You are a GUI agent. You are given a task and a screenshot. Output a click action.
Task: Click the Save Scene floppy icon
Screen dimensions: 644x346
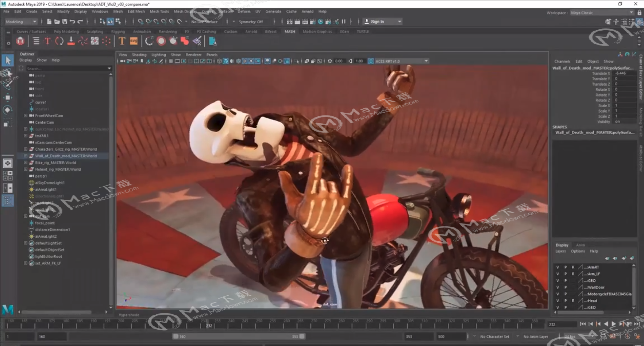65,22
